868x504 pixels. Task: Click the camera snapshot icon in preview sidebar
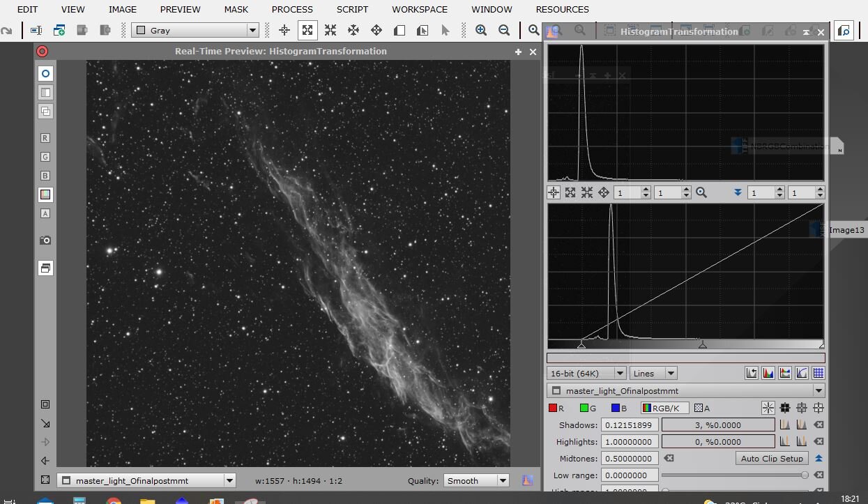tap(45, 240)
